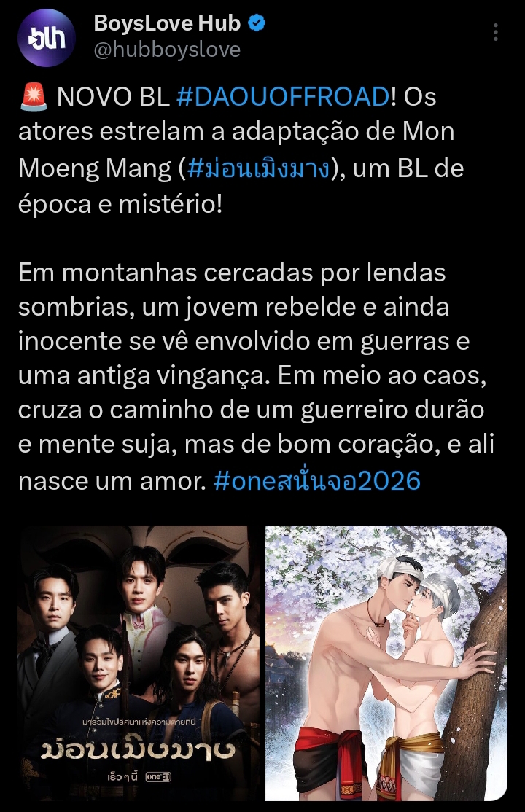Image resolution: width=525 pixels, height=812 pixels.
Task: Click the small tagline above poster title
Action: pyautogui.click(x=139, y=721)
